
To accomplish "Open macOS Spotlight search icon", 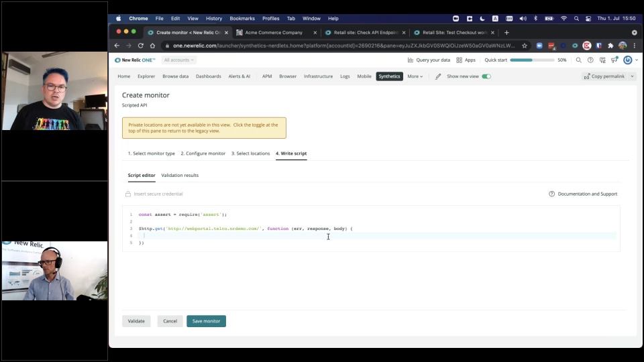I will click(x=576, y=19).
